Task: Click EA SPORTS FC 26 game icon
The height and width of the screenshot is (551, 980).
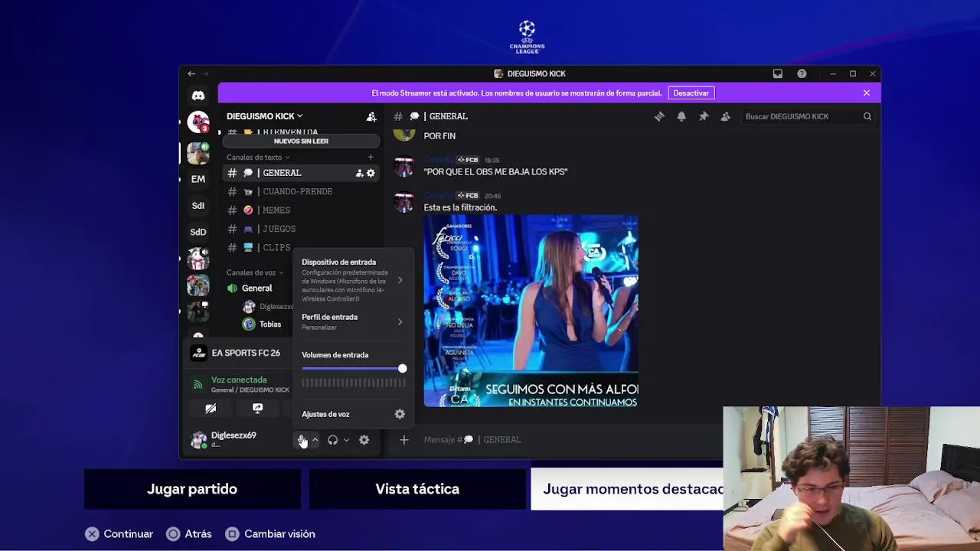Action: 199,353
